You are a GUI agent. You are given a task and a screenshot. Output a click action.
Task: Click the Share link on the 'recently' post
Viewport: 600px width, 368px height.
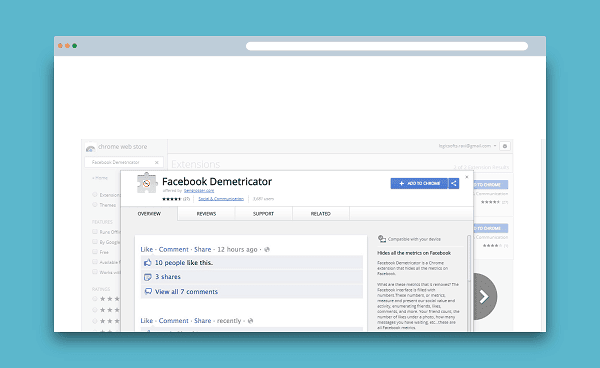pyautogui.click(x=202, y=321)
